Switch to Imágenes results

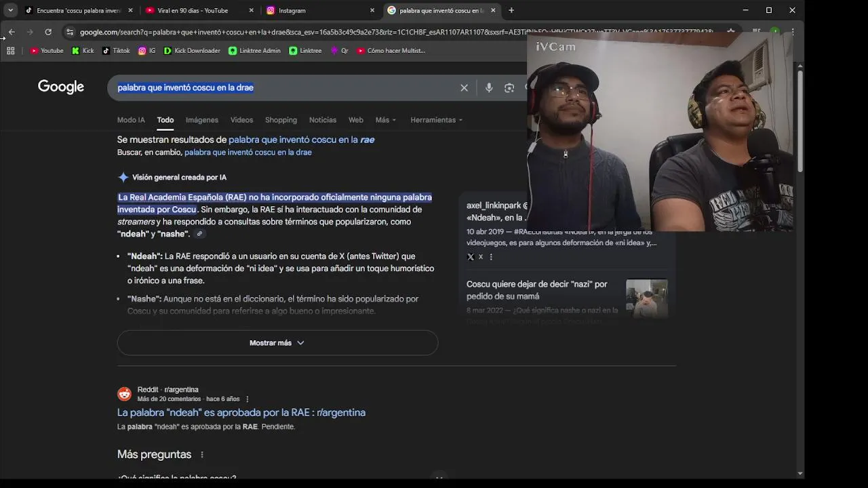pos(202,120)
